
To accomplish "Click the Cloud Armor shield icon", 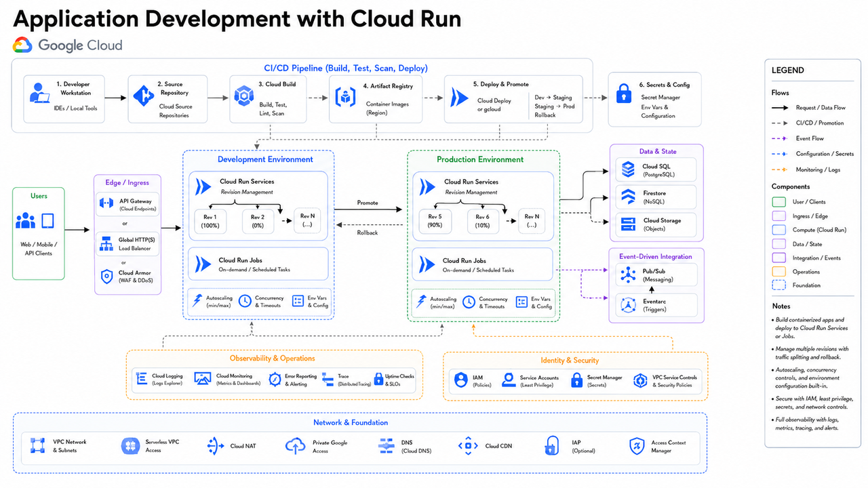I will pos(106,277).
